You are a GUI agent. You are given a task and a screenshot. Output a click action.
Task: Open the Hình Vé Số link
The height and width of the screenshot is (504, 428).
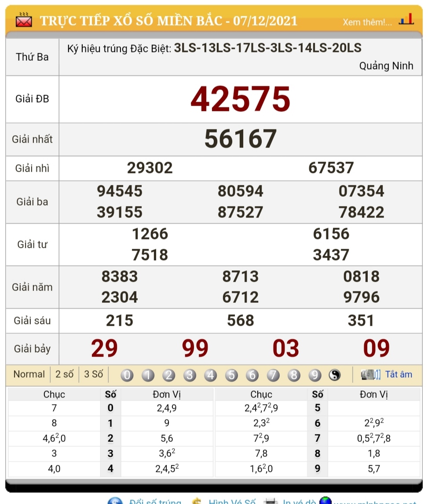tap(232, 501)
